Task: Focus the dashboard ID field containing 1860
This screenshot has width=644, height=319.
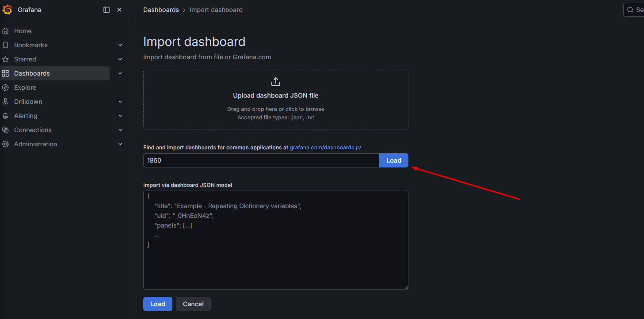Action: [x=261, y=160]
